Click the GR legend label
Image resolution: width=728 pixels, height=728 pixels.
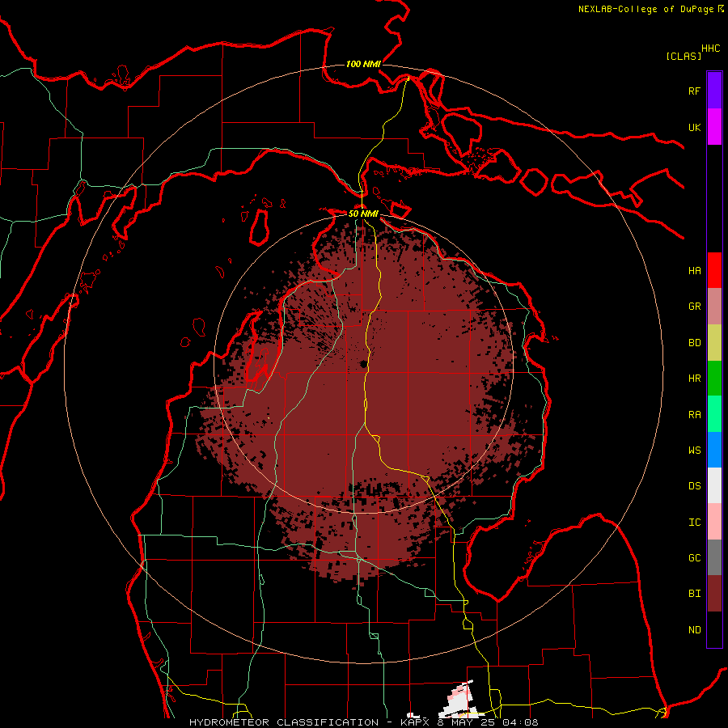tap(695, 307)
